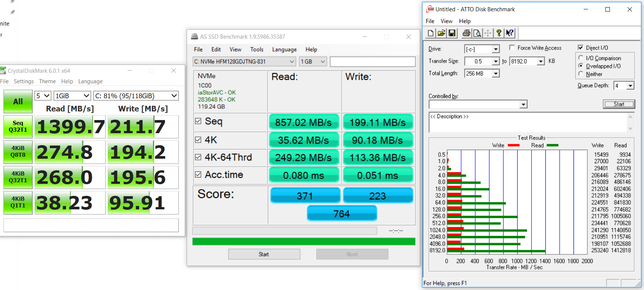Enable Force Write Access in ATTO
The image size is (644, 290).
tap(512, 48)
